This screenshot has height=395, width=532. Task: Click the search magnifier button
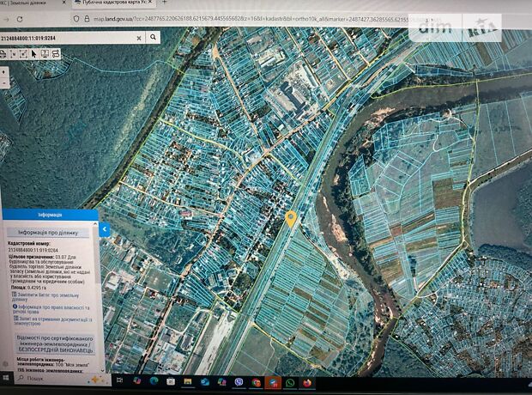click(153, 38)
